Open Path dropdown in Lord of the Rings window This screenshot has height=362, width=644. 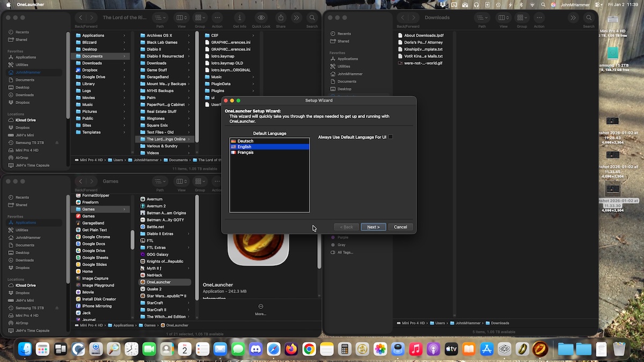pyautogui.click(x=160, y=18)
